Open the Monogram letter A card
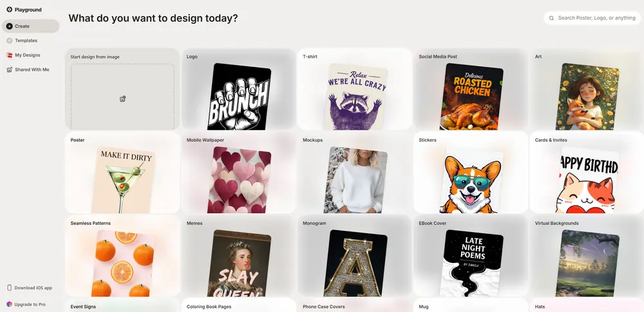The width and height of the screenshot is (644, 312). click(354, 257)
